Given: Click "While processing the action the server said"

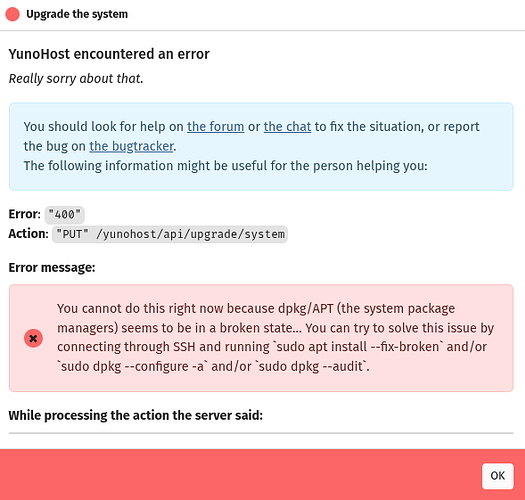Looking at the screenshot, I should coord(136,416).
